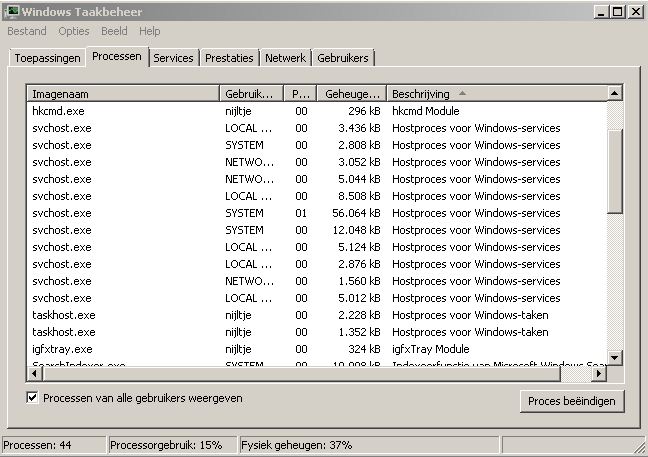Screen dimensions: 648x457
Task: Go to the Netwerk tab
Action: tap(286, 58)
